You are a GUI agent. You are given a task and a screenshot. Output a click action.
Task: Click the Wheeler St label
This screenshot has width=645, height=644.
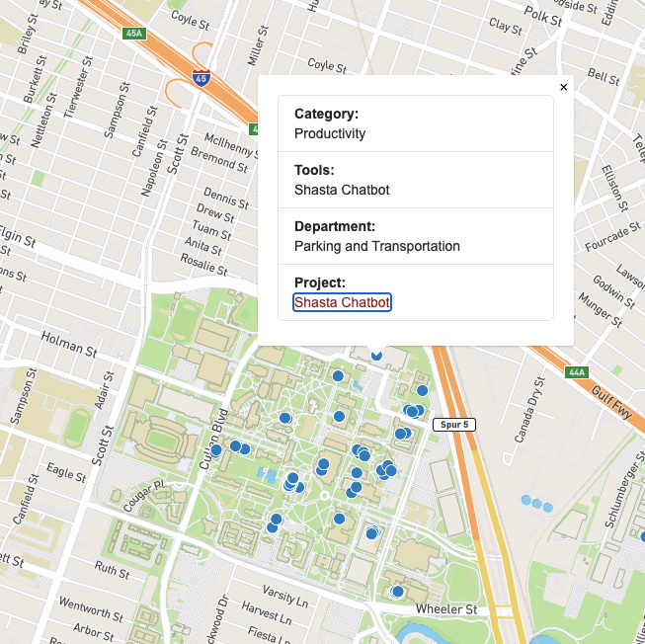(446, 609)
